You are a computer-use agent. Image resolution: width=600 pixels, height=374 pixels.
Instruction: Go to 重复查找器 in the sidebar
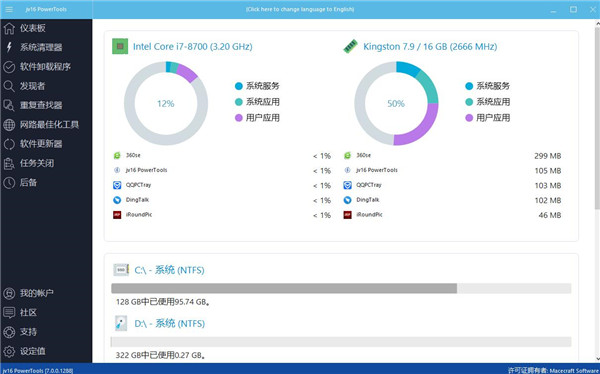tap(41, 105)
